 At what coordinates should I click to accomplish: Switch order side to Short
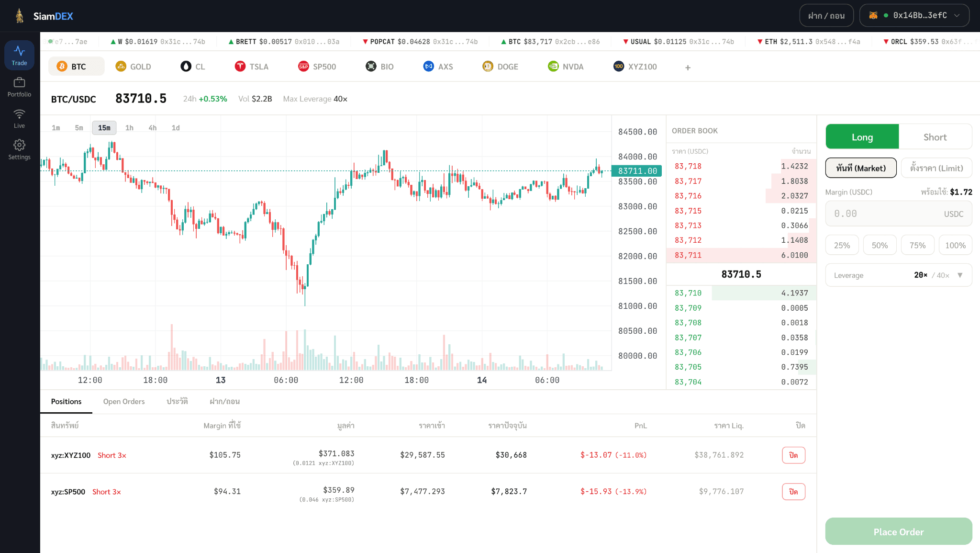[935, 137]
